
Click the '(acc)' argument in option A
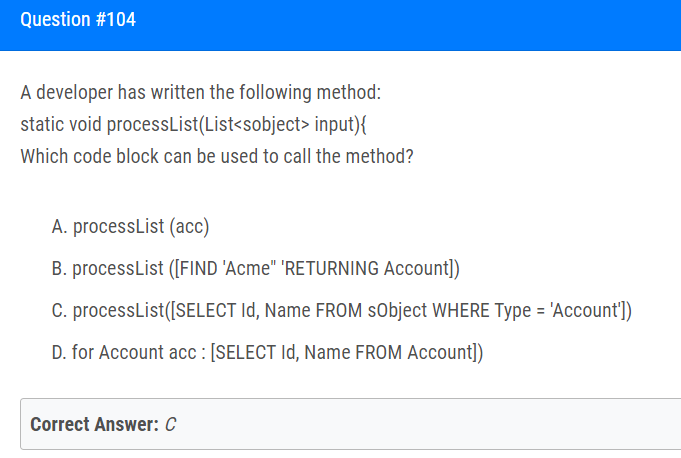(x=189, y=227)
